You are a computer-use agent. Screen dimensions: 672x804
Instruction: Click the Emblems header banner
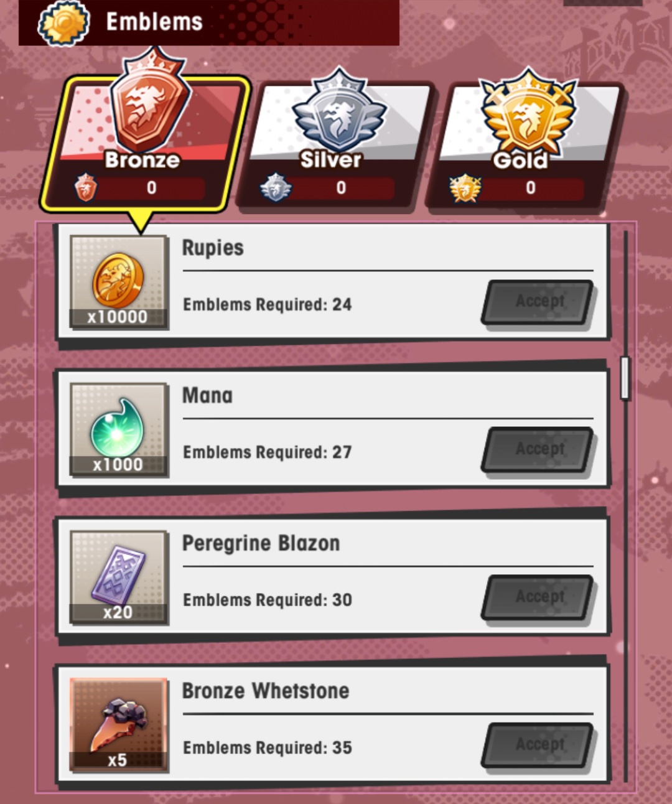click(x=209, y=22)
